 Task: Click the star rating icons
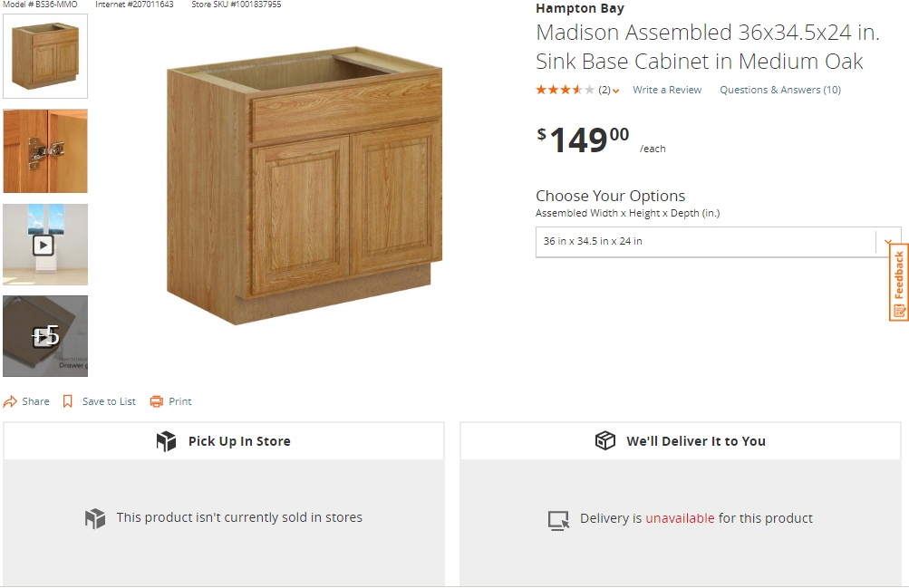click(x=566, y=90)
